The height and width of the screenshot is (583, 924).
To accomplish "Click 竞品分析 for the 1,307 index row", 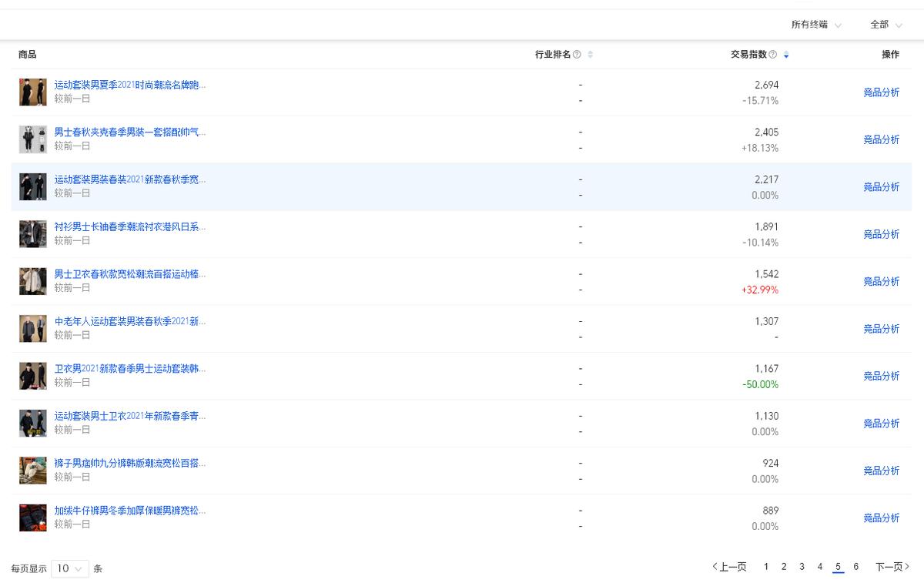I will 881,329.
